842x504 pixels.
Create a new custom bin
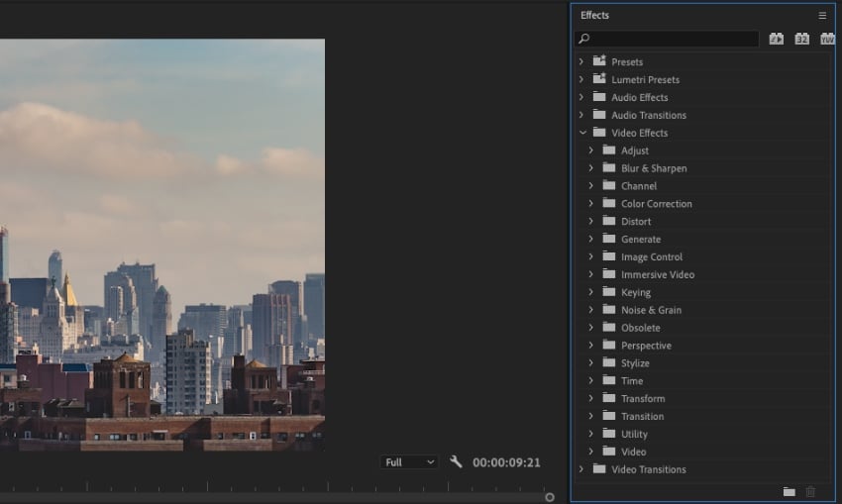789,492
